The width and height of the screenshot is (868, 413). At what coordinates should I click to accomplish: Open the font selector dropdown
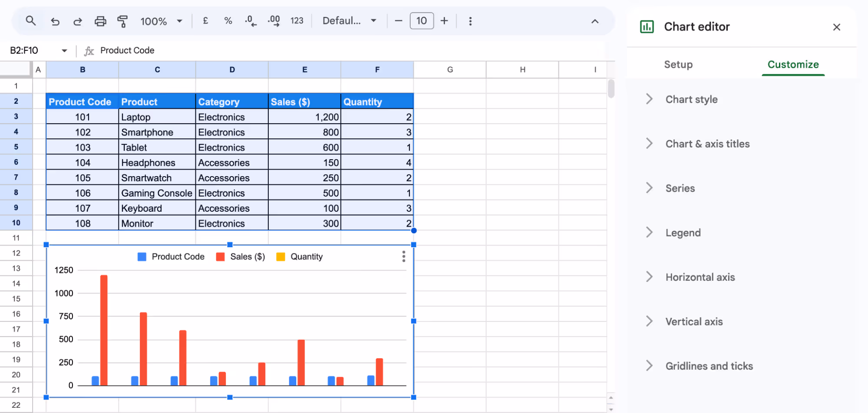[349, 20]
